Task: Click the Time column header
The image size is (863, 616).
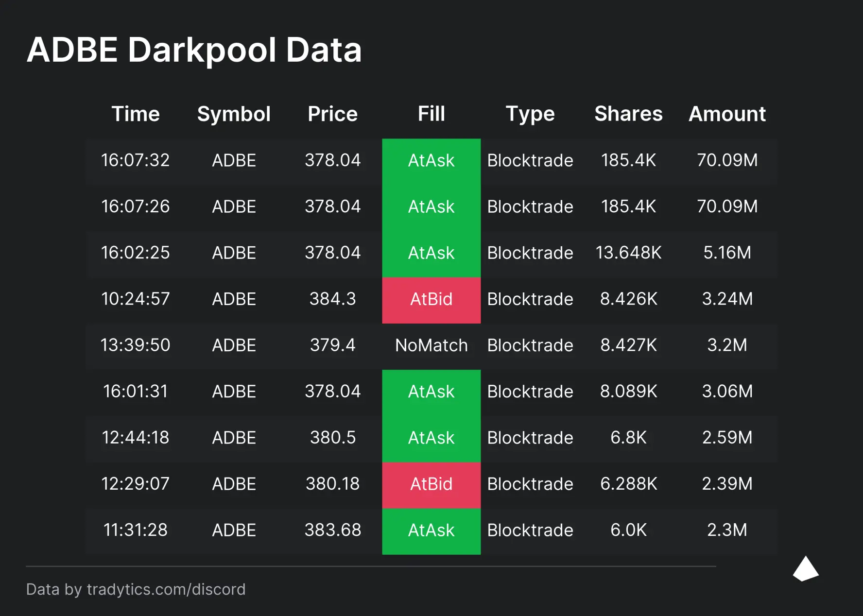Action: pyautogui.click(x=136, y=114)
